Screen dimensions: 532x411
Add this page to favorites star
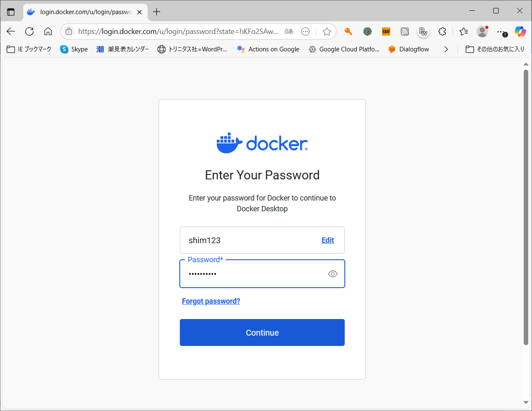coord(326,31)
